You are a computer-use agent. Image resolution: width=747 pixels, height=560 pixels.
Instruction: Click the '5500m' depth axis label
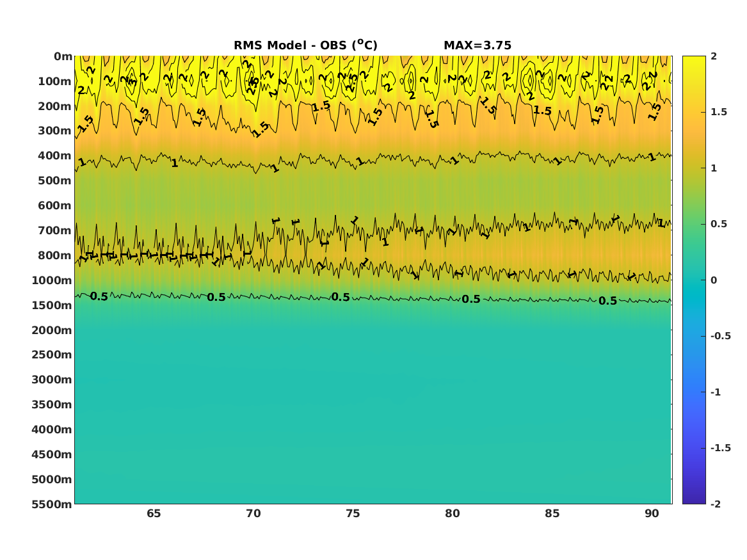[x=52, y=504]
